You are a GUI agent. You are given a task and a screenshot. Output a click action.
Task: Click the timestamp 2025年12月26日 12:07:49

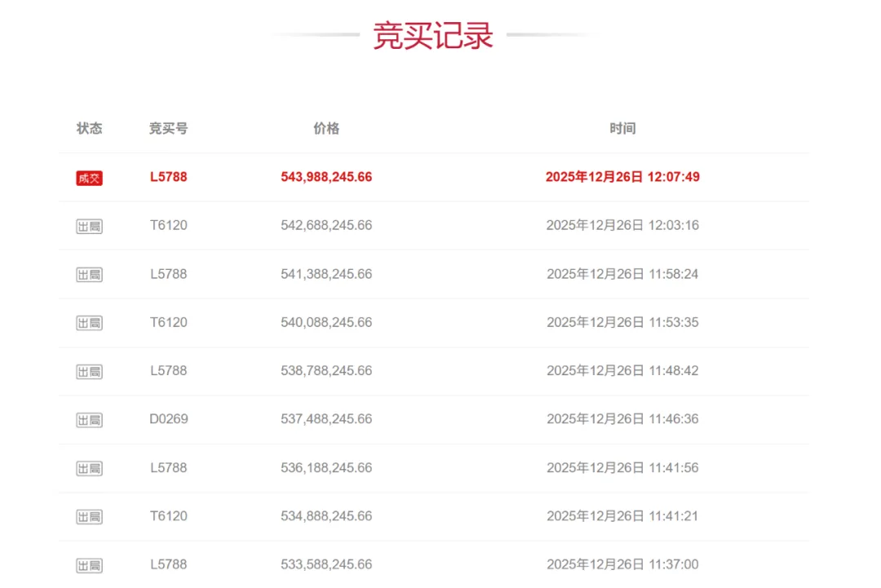[622, 177]
